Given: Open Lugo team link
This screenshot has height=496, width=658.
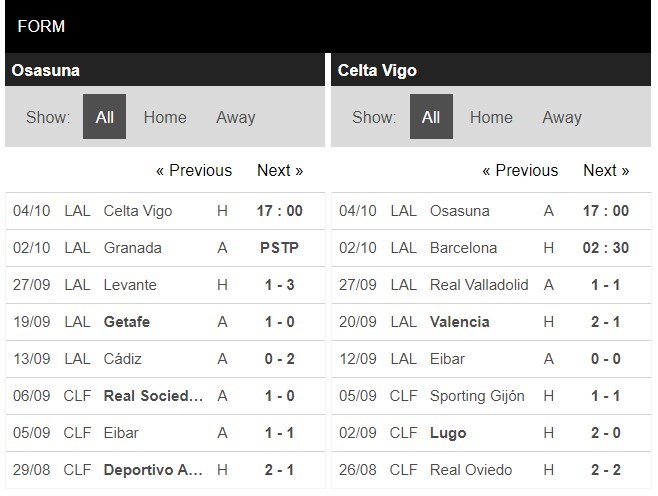Looking at the screenshot, I should (448, 433).
